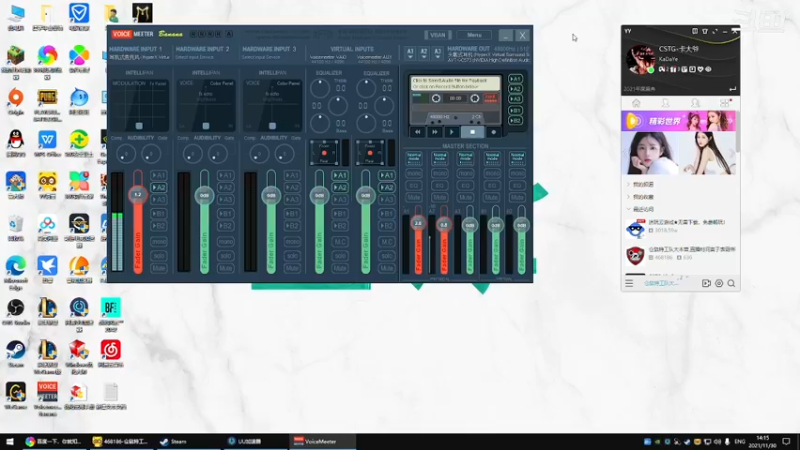This screenshot has width=800, height=450.
Task: Mute master A3 bus
Action: (465, 197)
